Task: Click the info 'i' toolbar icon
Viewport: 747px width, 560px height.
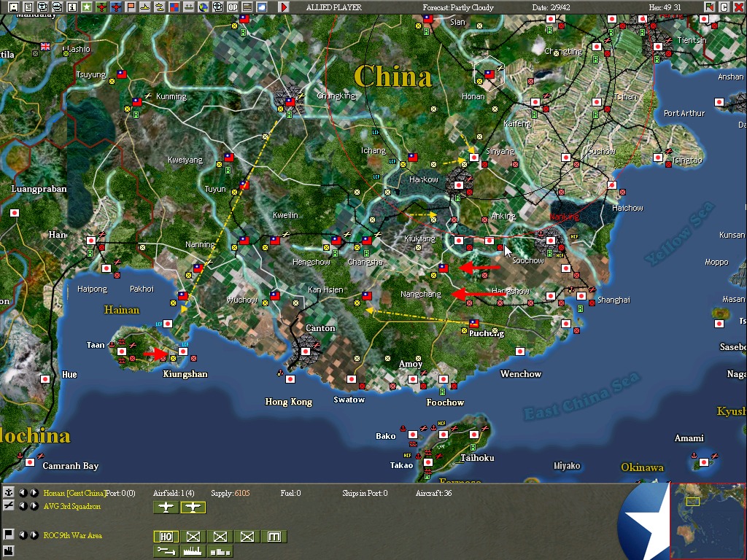Action: 72,7
